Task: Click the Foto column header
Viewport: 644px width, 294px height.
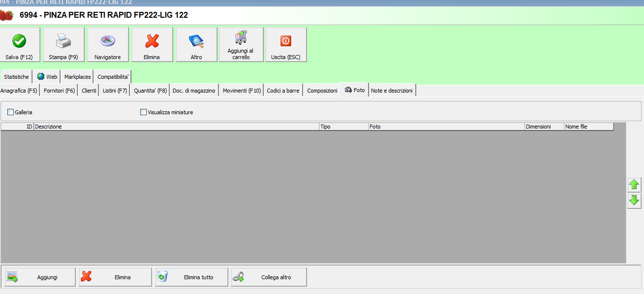Action: (447, 127)
